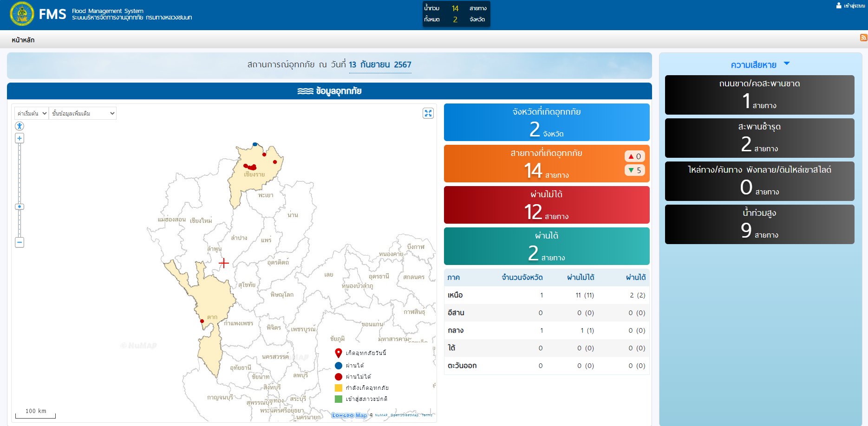
Task: Select the หน้าหลัก menu item
Action: [23, 40]
